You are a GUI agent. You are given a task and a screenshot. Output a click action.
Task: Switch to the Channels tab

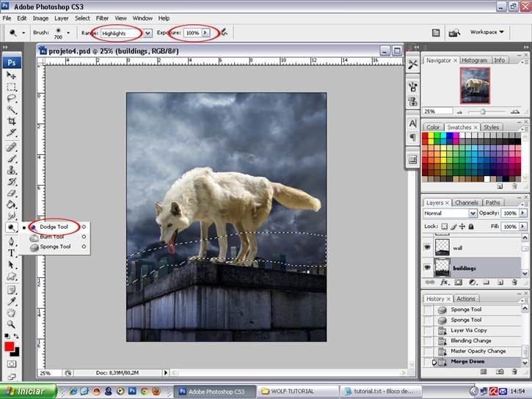[466, 202]
